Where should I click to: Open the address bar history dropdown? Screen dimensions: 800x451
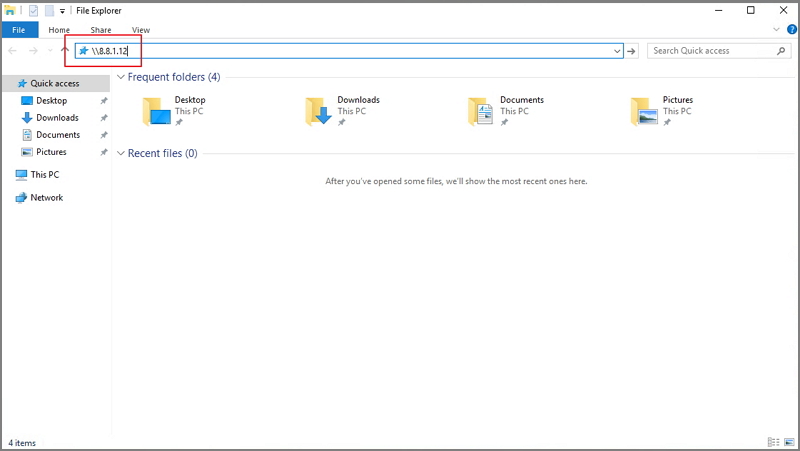617,51
